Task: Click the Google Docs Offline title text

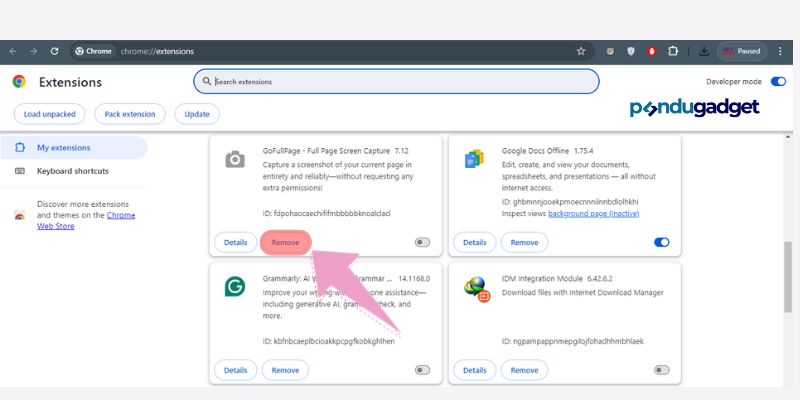Action: tap(535, 151)
